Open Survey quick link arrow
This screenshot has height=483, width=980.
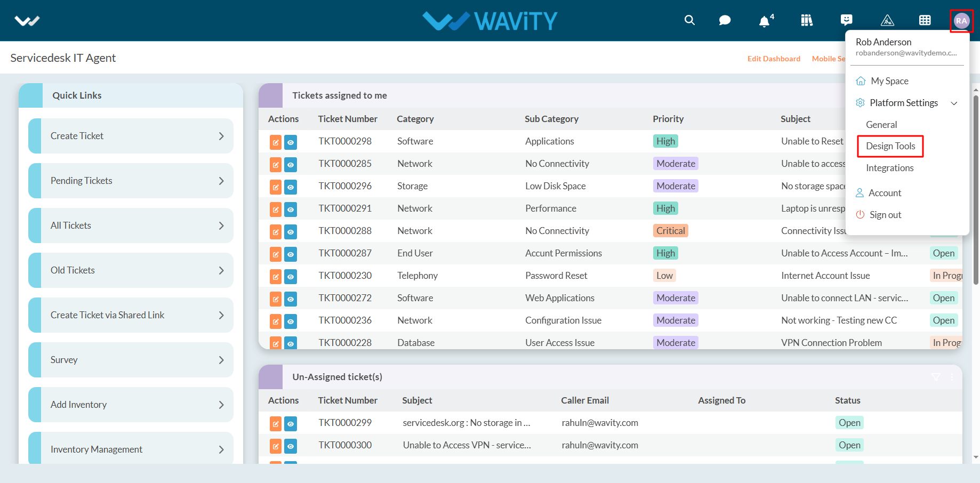(x=221, y=360)
